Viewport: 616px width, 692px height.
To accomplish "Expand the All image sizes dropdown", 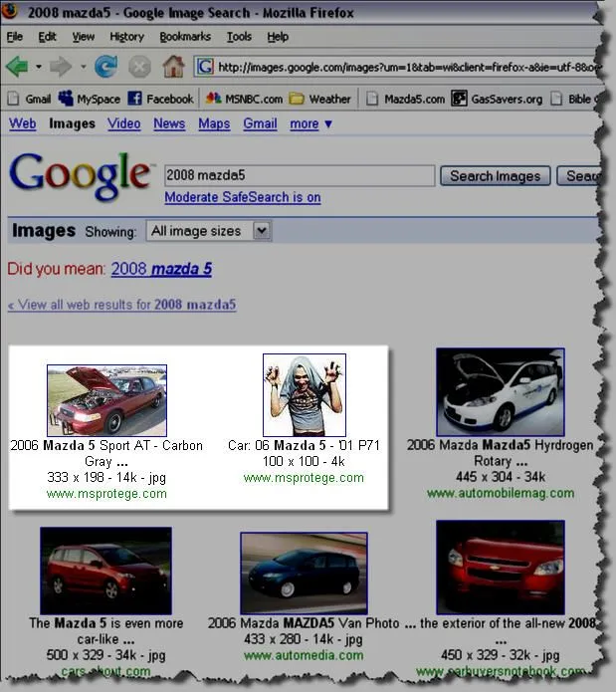I will (208, 231).
